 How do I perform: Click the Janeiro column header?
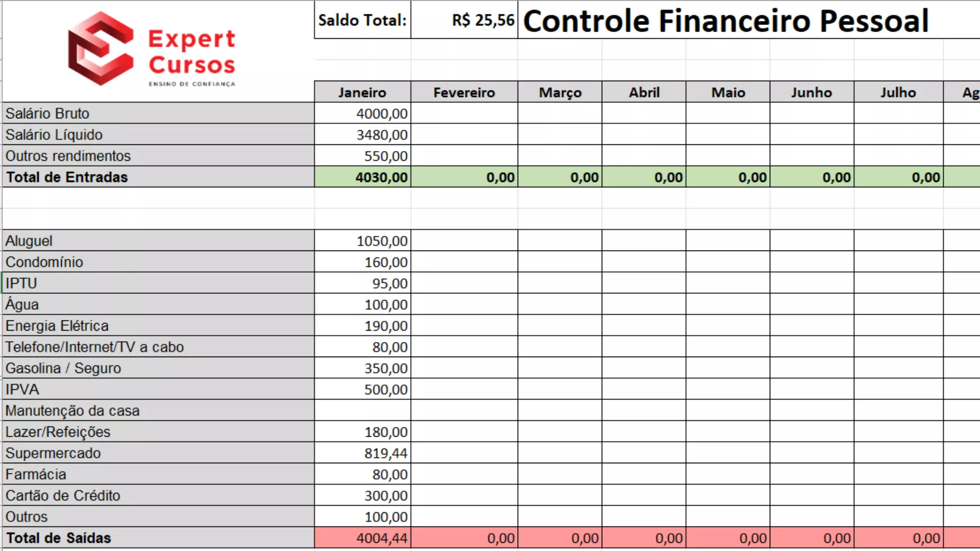point(362,92)
